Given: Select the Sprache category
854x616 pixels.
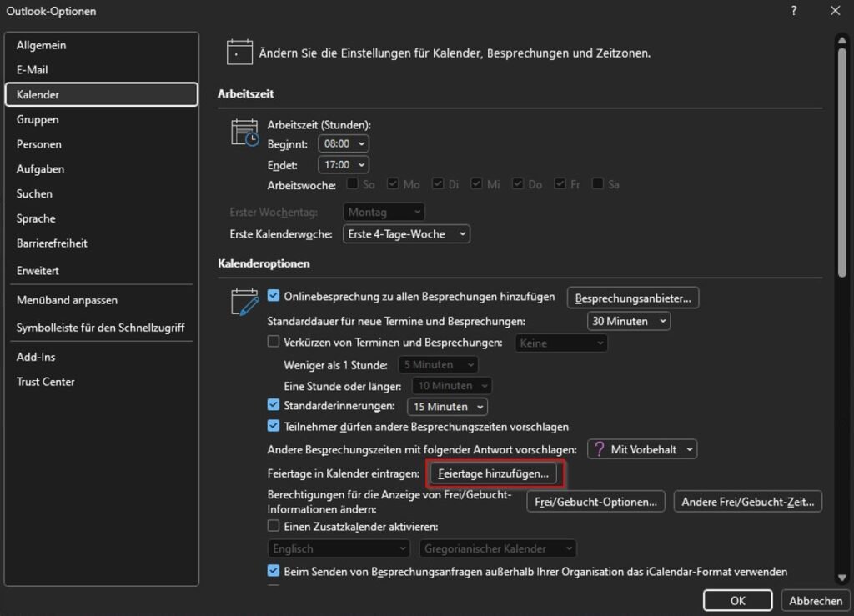Looking at the screenshot, I should [x=101, y=218].
